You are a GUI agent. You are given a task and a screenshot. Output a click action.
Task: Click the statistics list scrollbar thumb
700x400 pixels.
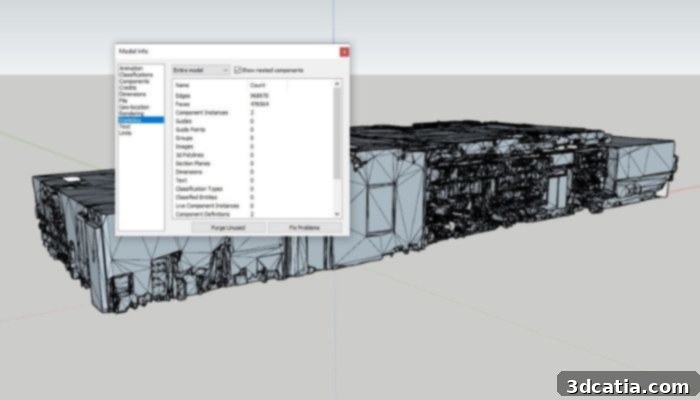tap(337, 133)
